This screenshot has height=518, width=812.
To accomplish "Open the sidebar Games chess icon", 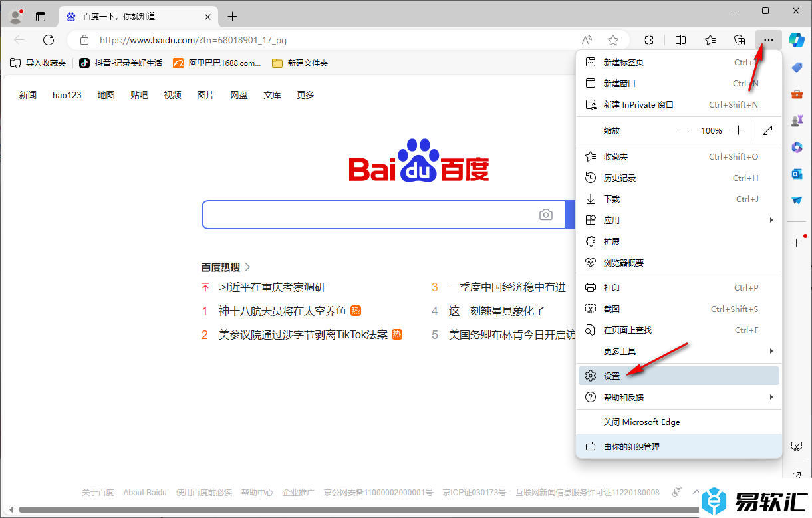I will (x=797, y=121).
